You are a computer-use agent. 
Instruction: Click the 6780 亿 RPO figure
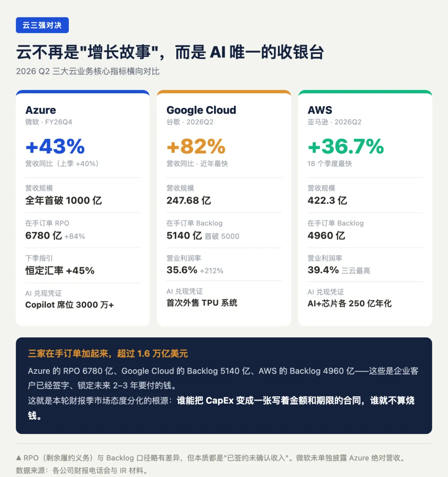coord(44,236)
